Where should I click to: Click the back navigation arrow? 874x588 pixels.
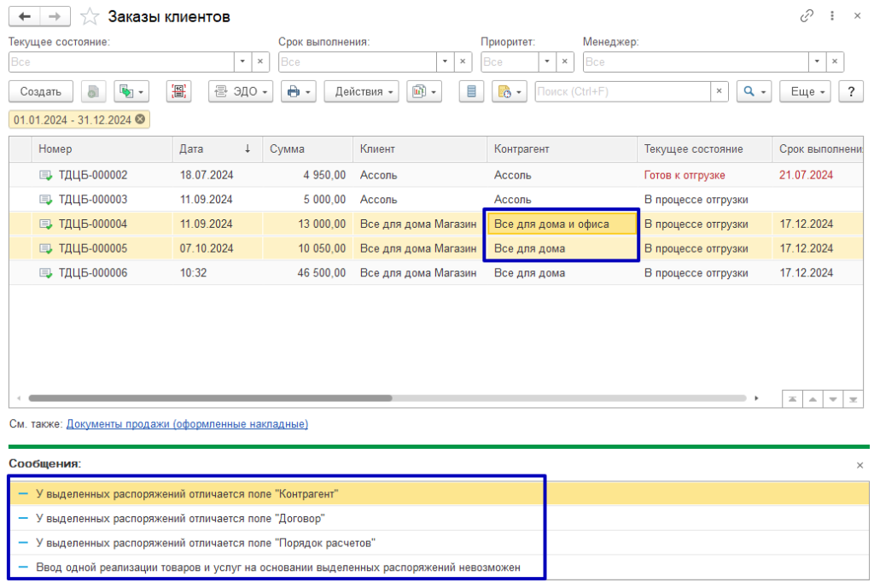tap(25, 16)
